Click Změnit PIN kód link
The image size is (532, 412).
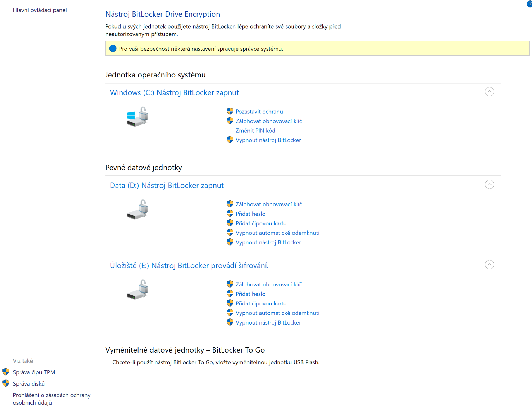pos(255,131)
